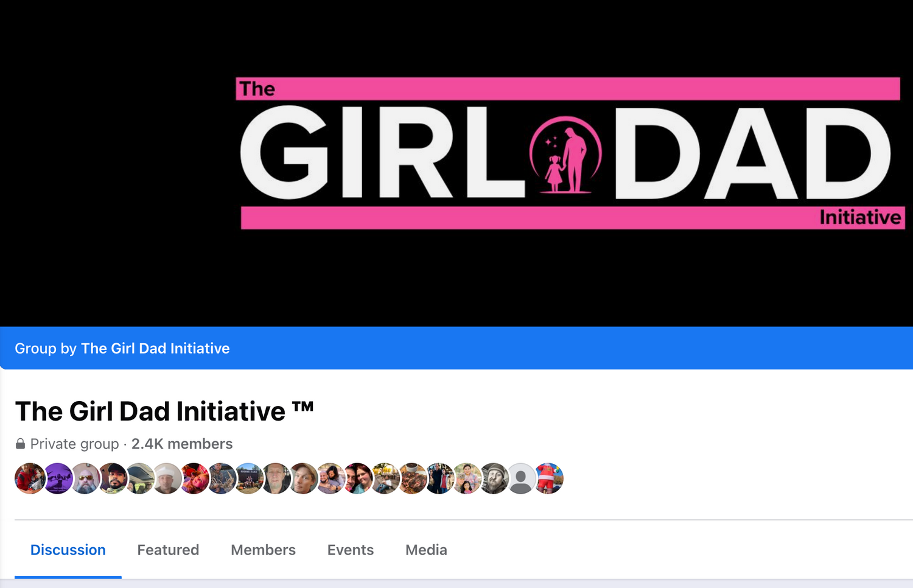Viewport: 913px width, 588px height.
Task: Go to the Events tab
Action: [x=351, y=550]
